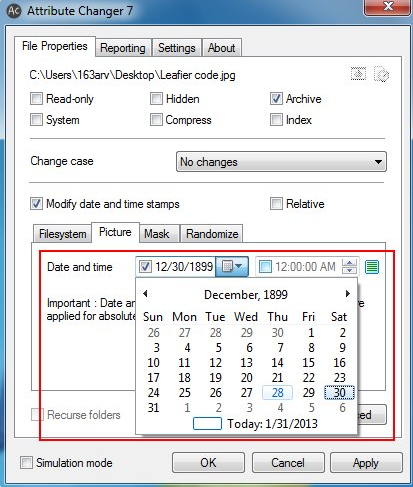The width and height of the screenshot is (413, 487).
Task: Tick the Relative checkbox
Action: point(276,204)
